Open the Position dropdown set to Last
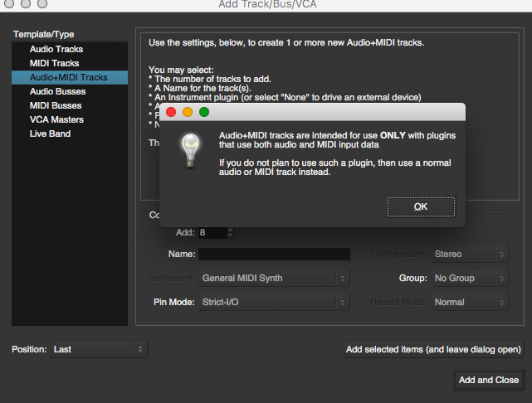Screen dimensions: 532x403 [x=98, y=350]
